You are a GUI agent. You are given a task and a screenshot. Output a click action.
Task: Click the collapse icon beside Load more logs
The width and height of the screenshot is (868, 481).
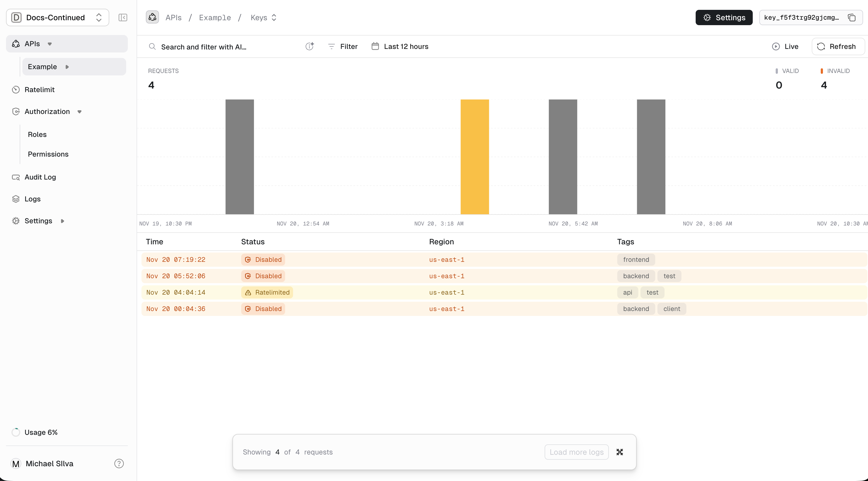click(x=619, y=452)
